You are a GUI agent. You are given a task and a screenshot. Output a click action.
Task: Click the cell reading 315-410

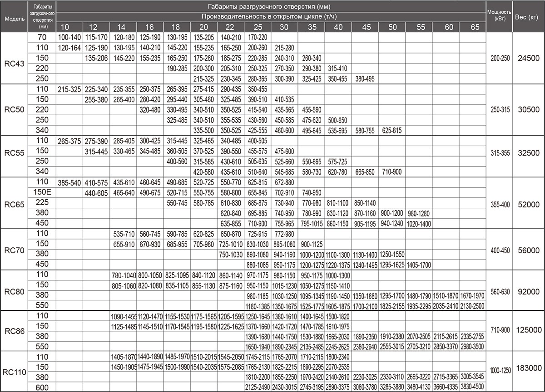338,68
